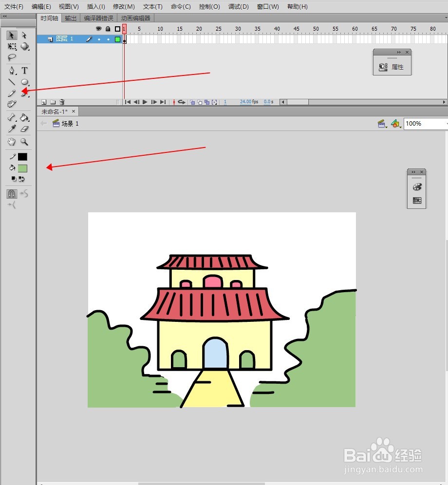Select the Selection arrow tool
The image size is (448, 485).
coord(12,35)
